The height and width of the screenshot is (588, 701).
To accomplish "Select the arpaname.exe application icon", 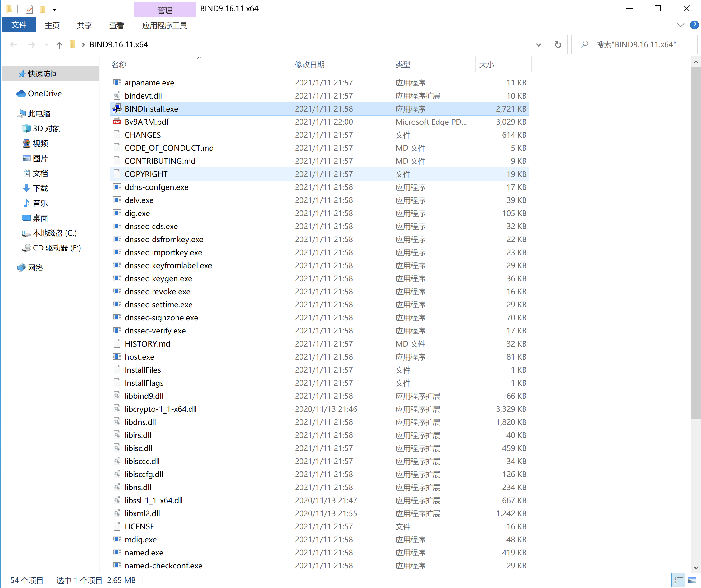I will 117,82.
